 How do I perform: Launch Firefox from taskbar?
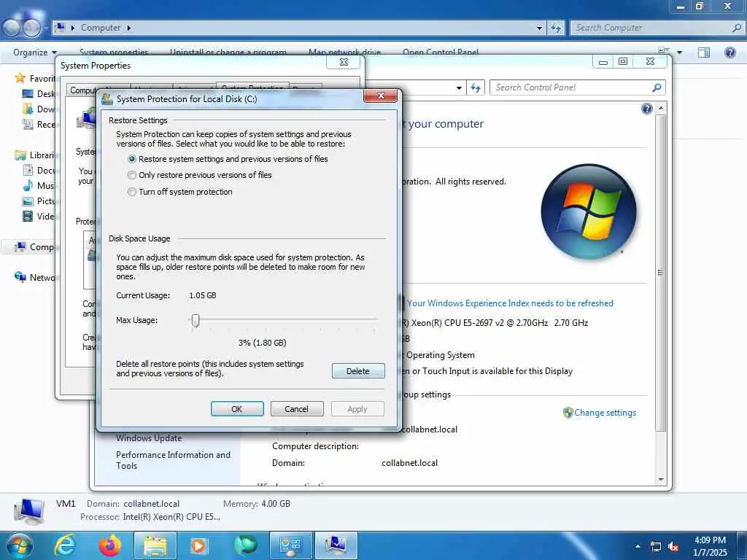point(110,545)
